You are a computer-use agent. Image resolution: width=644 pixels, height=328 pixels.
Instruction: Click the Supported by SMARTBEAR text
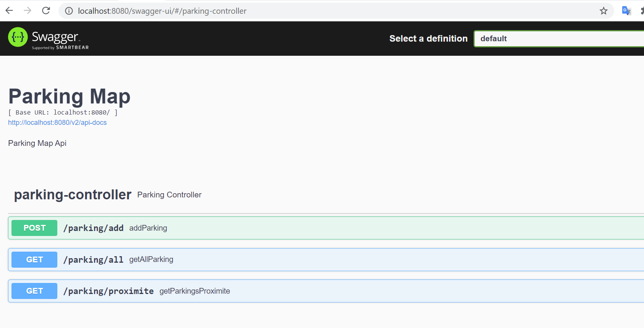coord(60,48)
